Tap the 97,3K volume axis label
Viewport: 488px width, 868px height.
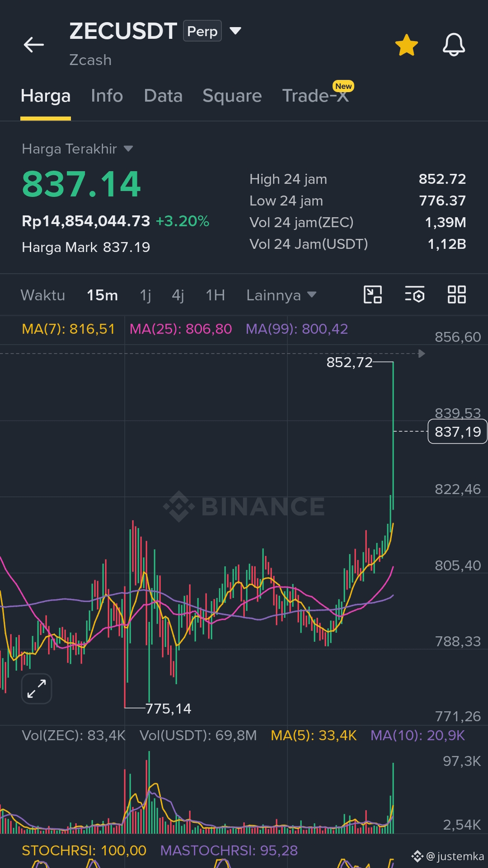(x=462, y=761)
